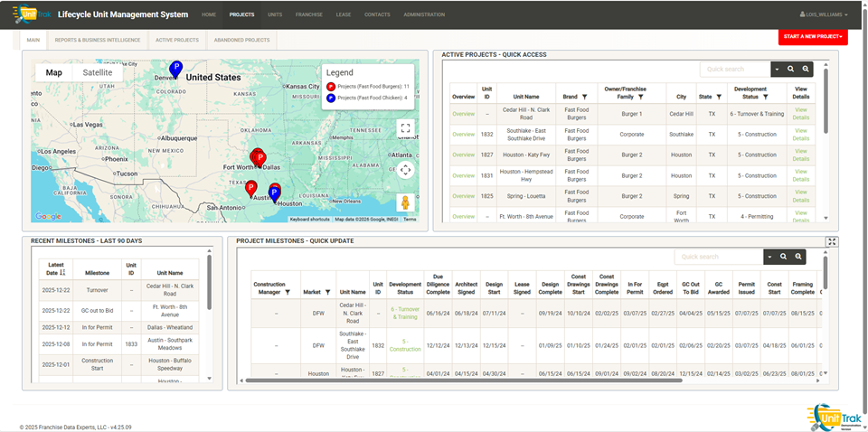Image resolution: width=868 pixels, height=432 pixels.
Task: Open the Franchise menu in the top navigation
Action: point(309,14)
